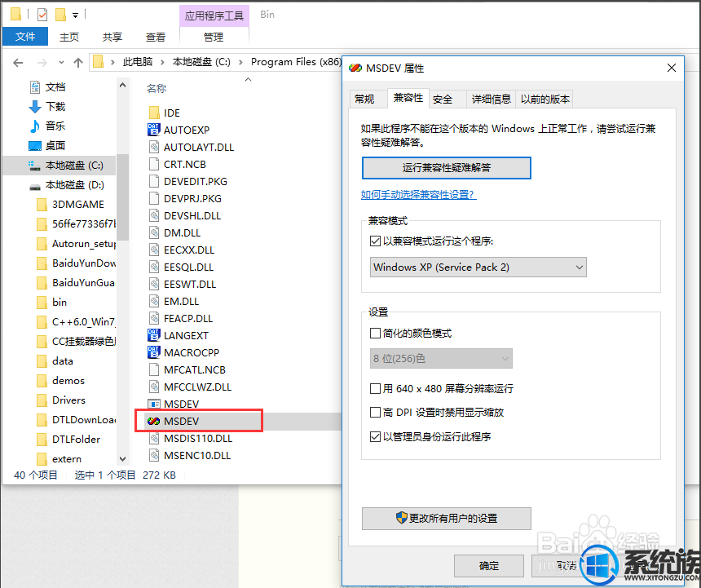The width and height of the screenshot is (701, 588).
Task: Click the MSDEV rainbow application icon in file list
Action: point(153,421)
